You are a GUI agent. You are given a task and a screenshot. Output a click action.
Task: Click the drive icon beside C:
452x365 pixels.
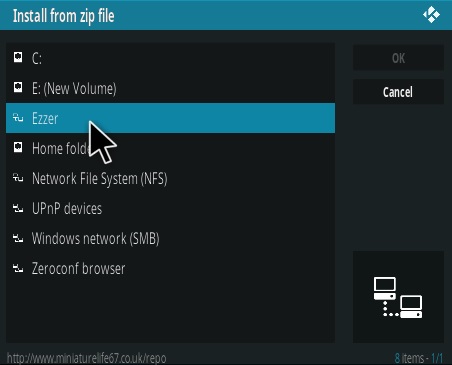point(18,57)
